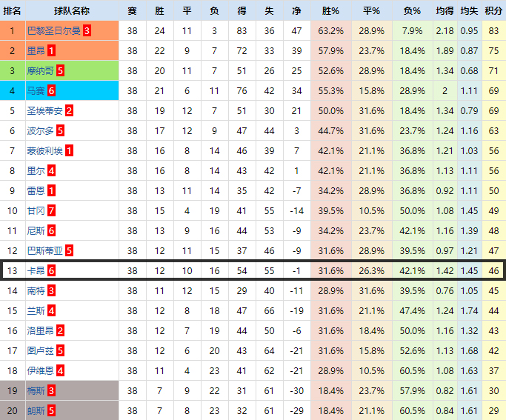Select the red 7 badge next to 甘冈

click(51, 211)
